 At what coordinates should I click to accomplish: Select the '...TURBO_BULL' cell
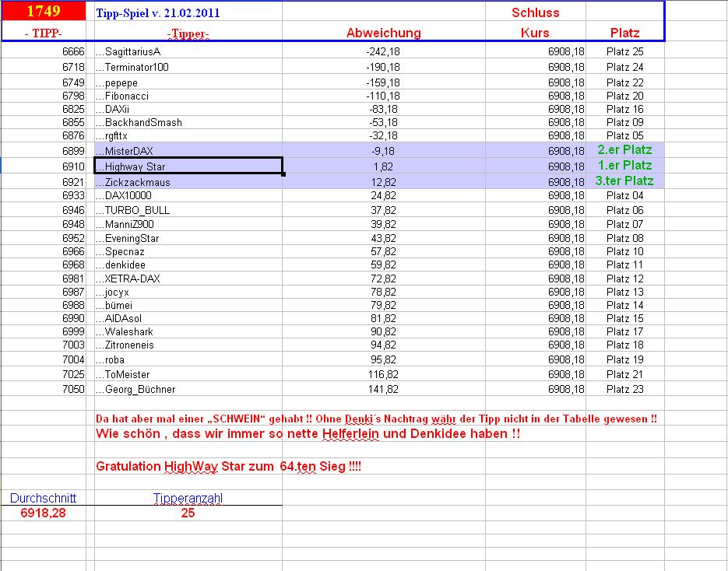(188, 210)
